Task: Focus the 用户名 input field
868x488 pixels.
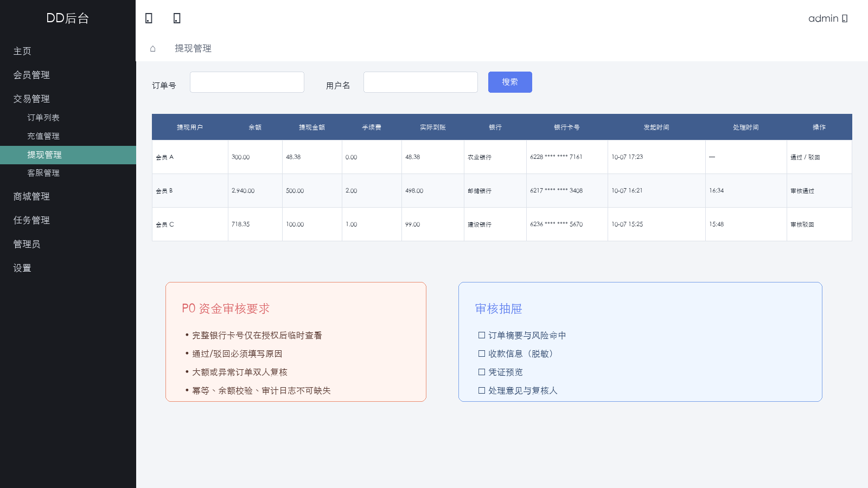Action: tap(420, 82)
